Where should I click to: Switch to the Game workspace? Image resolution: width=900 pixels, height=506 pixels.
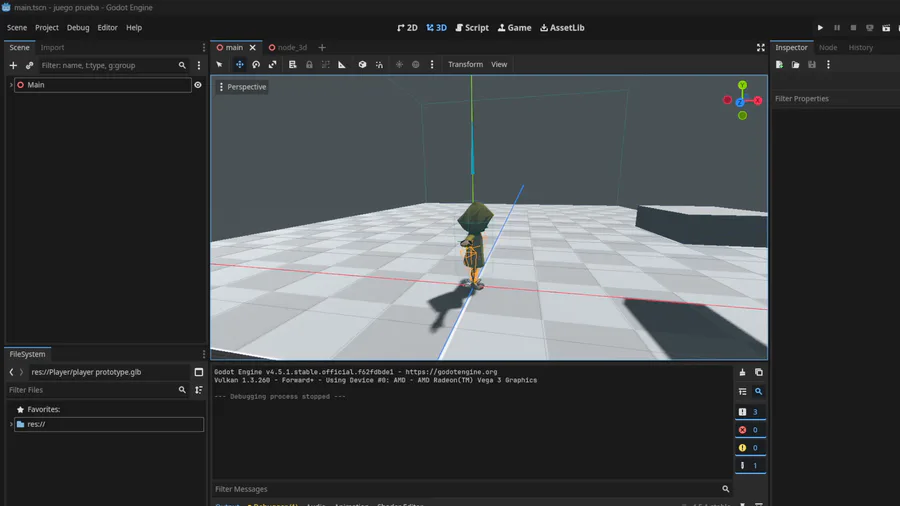pos(514,28)
